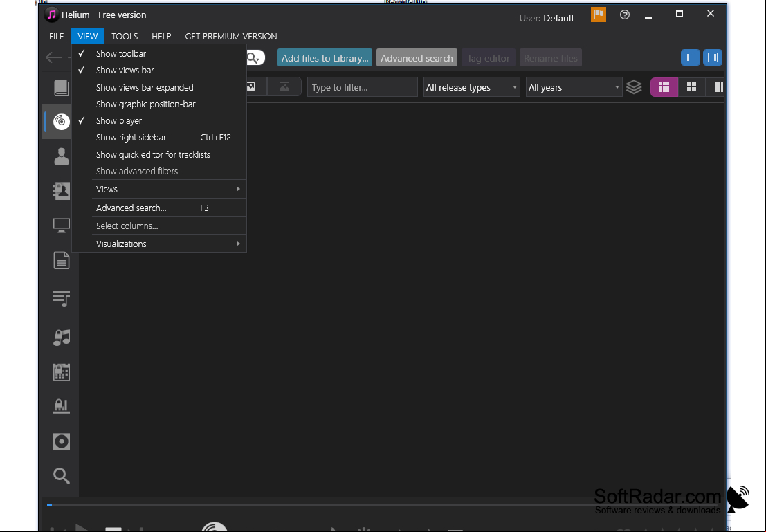
Task: Open the calendar sidebar icon
Action: click(x=61, y=372)
